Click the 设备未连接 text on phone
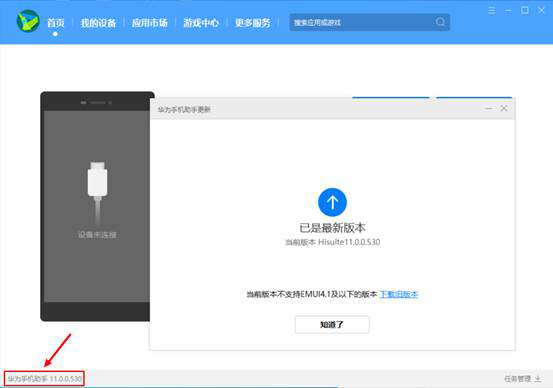 click(x=97, y=235)
